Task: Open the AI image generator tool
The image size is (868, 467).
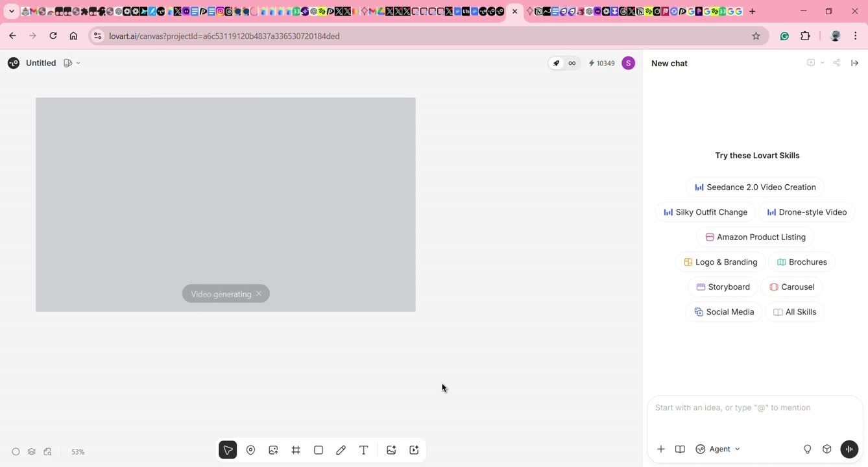Action: pyautogui.click(x=391, y=450)
